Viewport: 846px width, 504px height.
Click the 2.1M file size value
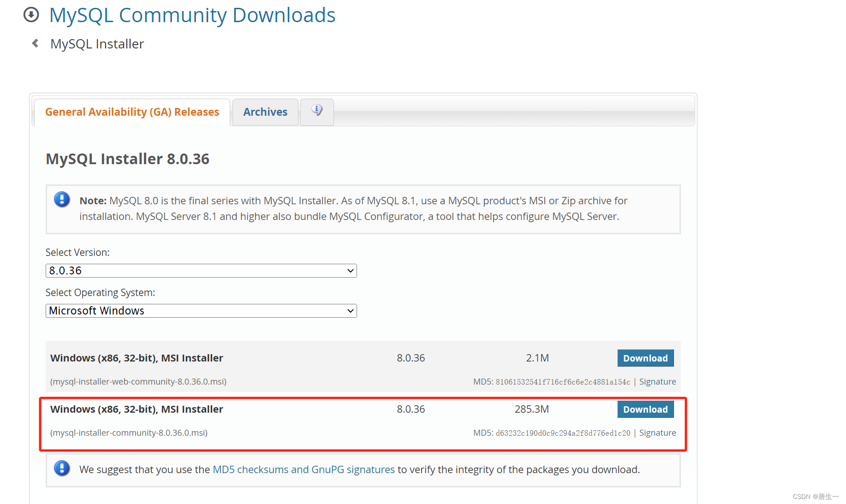click(537, 358)
